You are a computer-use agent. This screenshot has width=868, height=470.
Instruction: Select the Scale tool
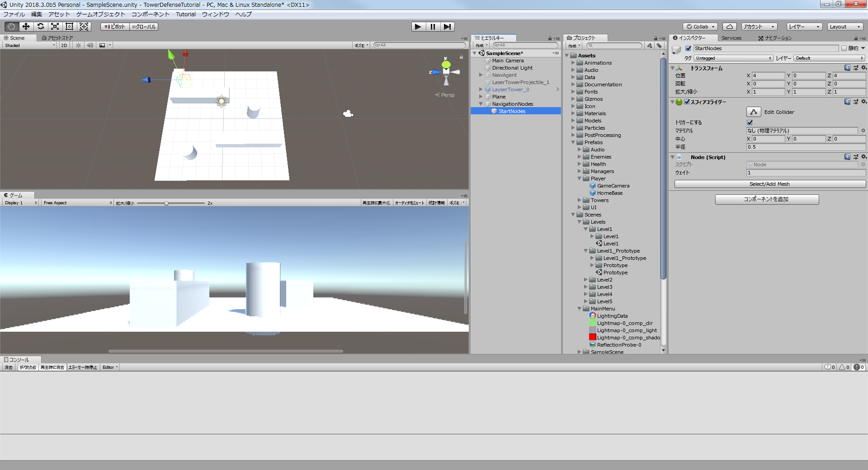tap(55, 27)
